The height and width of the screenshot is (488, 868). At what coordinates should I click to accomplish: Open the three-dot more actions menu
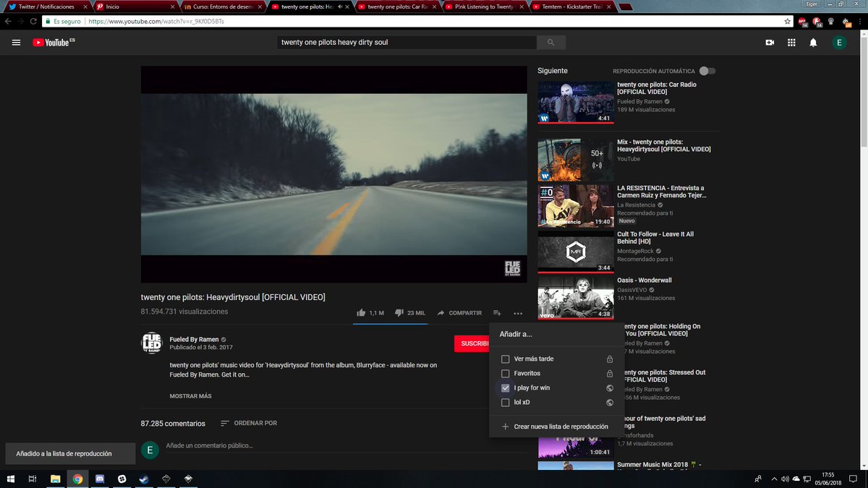[518, 313]
